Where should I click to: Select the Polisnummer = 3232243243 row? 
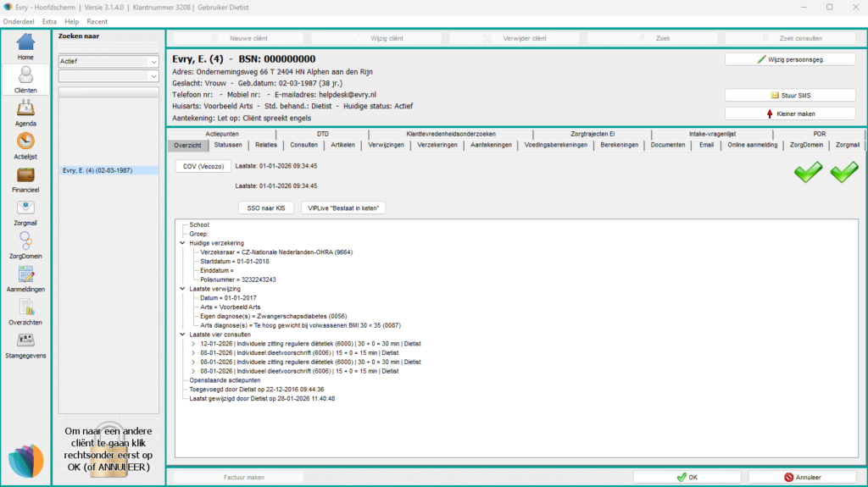tap(238, 279)
